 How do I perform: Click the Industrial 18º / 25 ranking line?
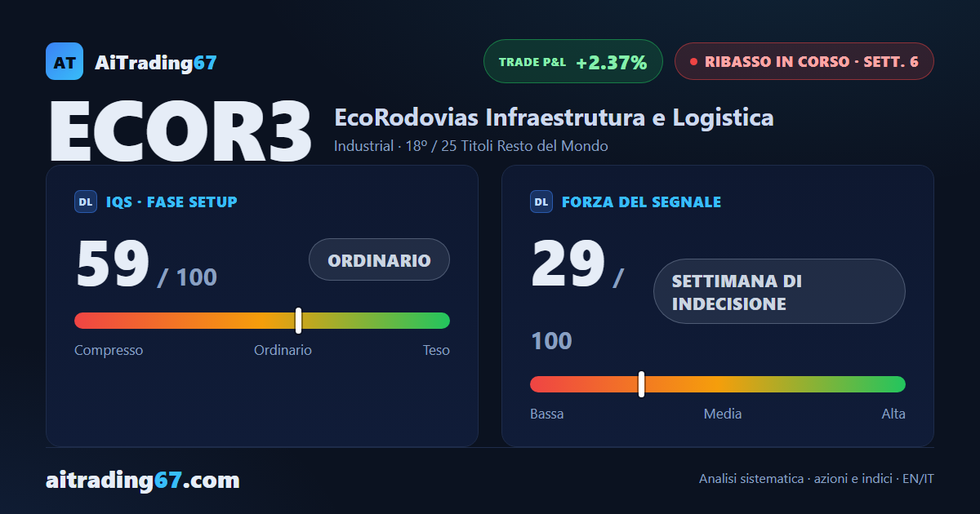tap(471, 146)
